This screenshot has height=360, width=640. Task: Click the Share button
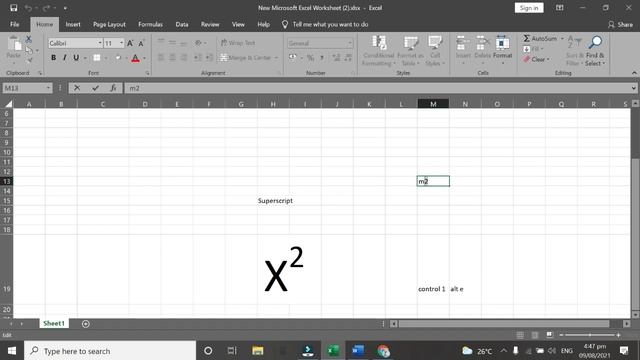point(620,24)
